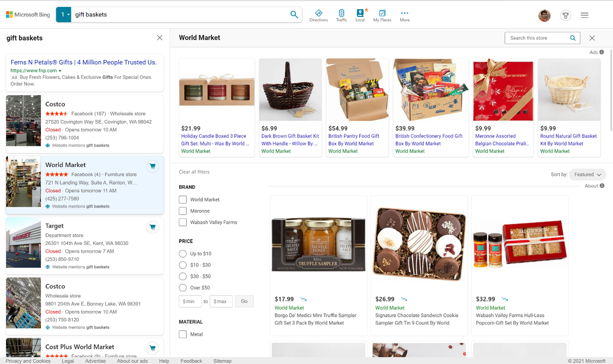The width and height of the screenshot is (613, 364).
Task: Open Holiday Candle Boxed 3 Piece link
Action: click(215, 140)
